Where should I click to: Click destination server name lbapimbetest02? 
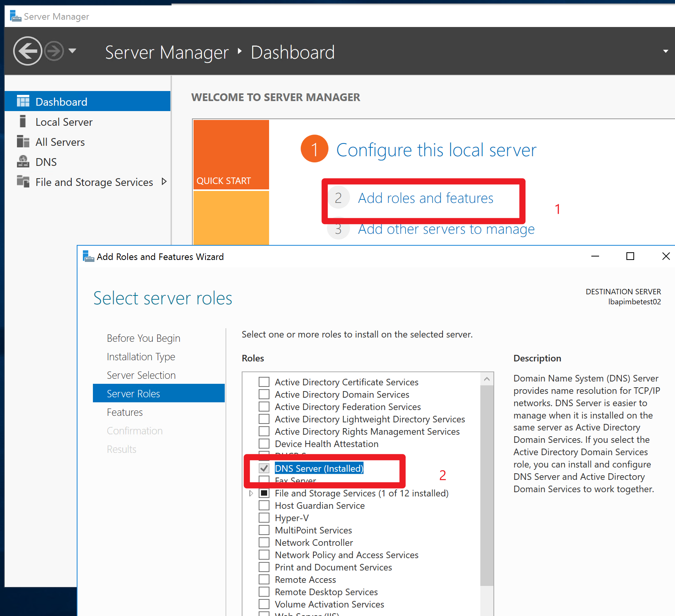[635, 302]
